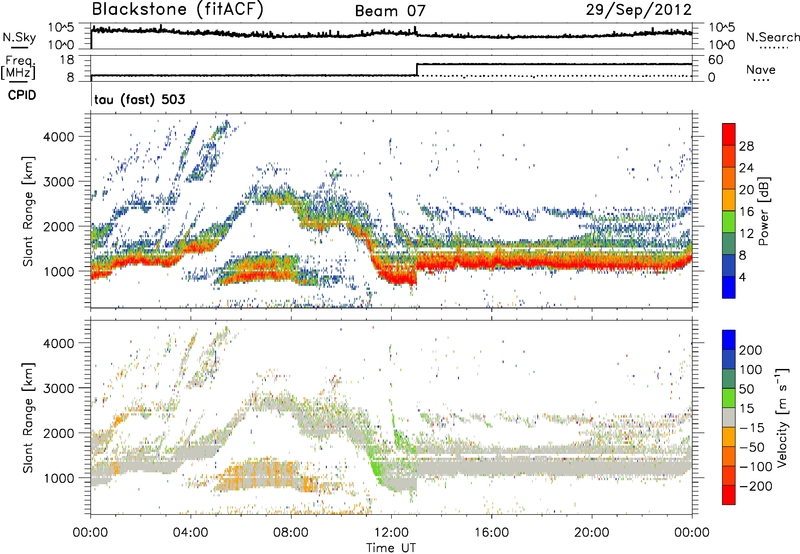The height and width of the screenshot is (554, 800).
Task: Click the "-200" Velocity colorbar value
Action: [755, 486]
